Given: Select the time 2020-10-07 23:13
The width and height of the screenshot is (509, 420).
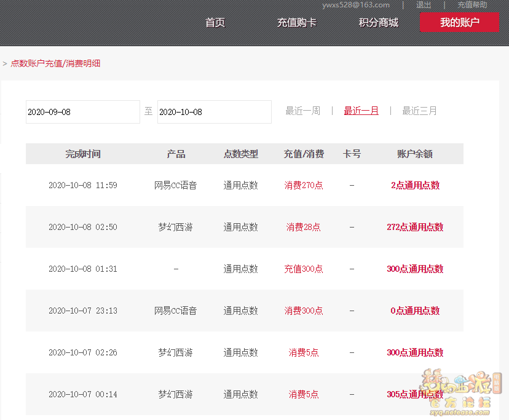Looking at the screenshot, I should click(x=83, y=311).
